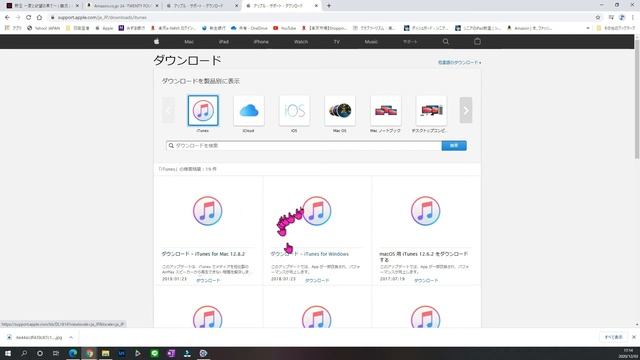
Task: Open Task View in the taskbar
Action: [x=56, y=353]
